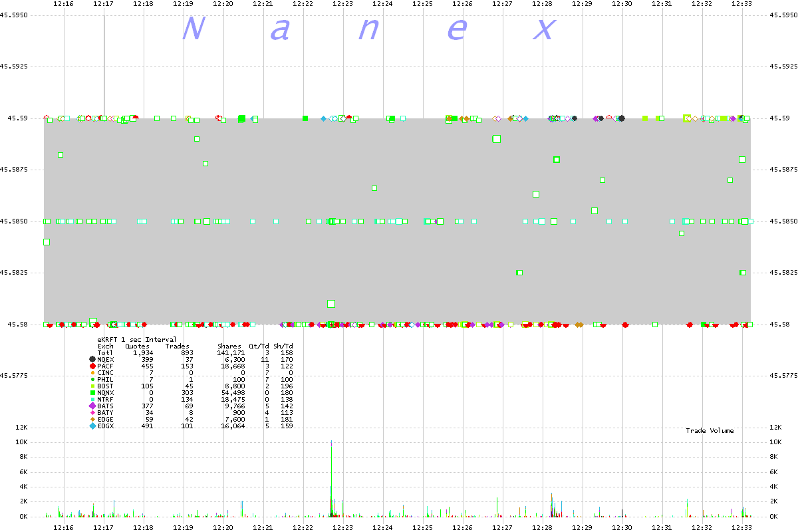Image resolution: width=798 pixels, height=532 pixels.
Task: Click the PHIL exchange name
Action: click(x=105, y=380)
